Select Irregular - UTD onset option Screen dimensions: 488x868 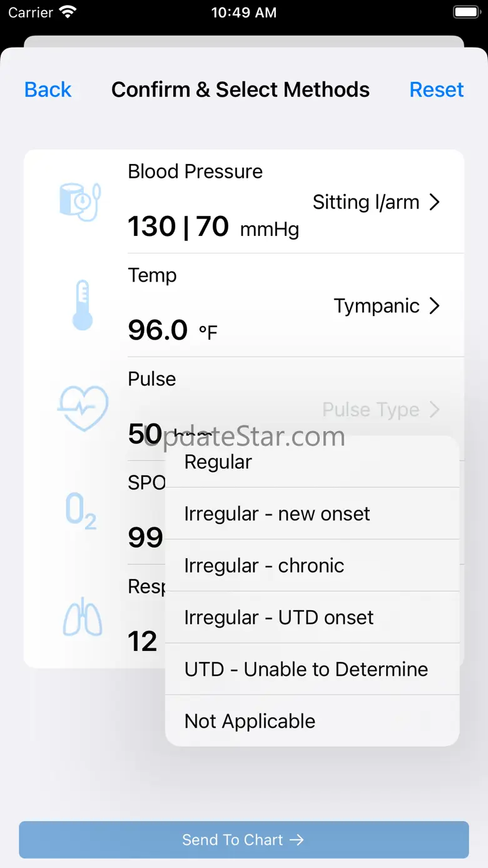pyautogui.click(x=312, y=618)
